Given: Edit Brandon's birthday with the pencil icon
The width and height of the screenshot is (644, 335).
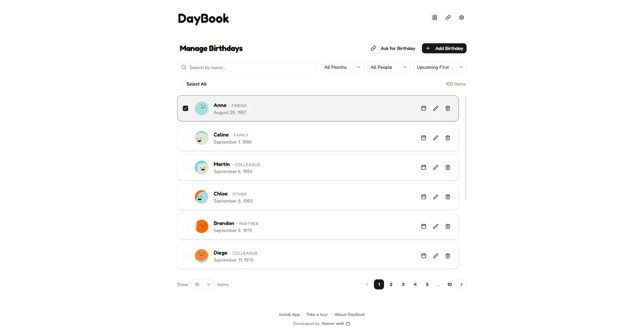Looking at the screenshot, I should coord(436,226).
